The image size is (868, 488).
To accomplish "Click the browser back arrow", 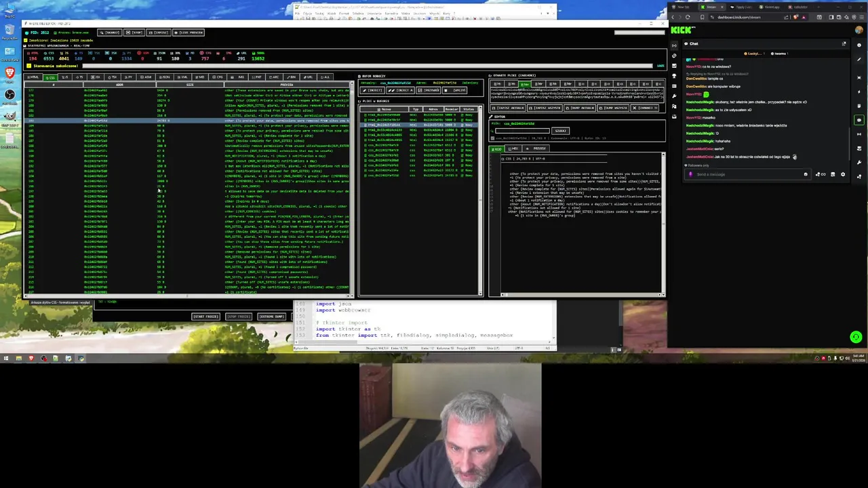I will 673,17.
